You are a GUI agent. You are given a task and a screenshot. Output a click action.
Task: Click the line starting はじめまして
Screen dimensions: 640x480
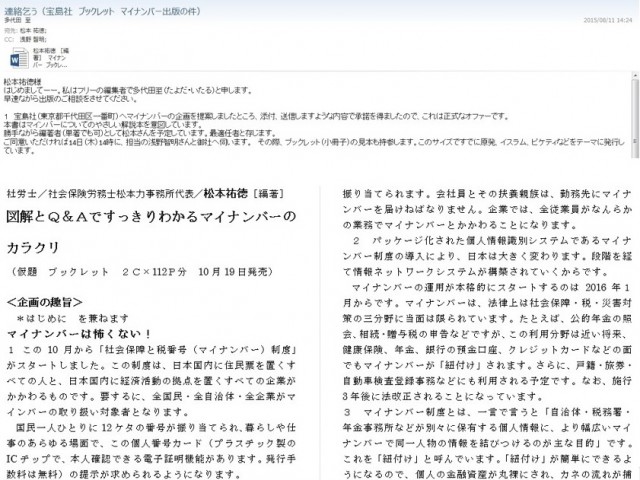[x=128, y=90]
